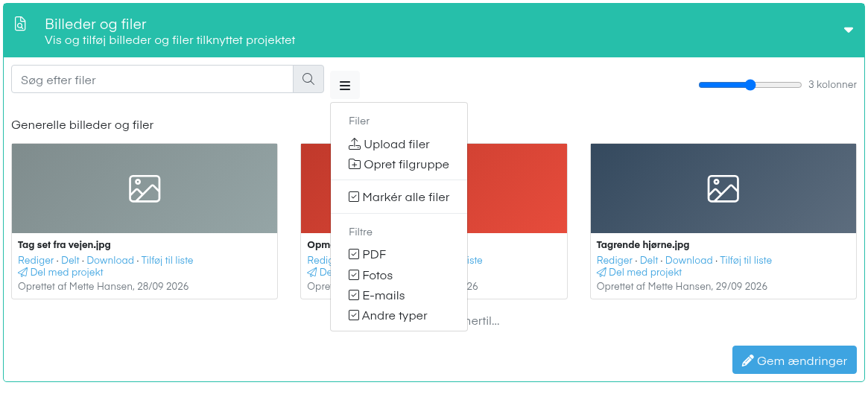Image resolution: width=868 pixels, height=397 pixels.
Task: Click the kolonner column slider
Action: (750, 85)
